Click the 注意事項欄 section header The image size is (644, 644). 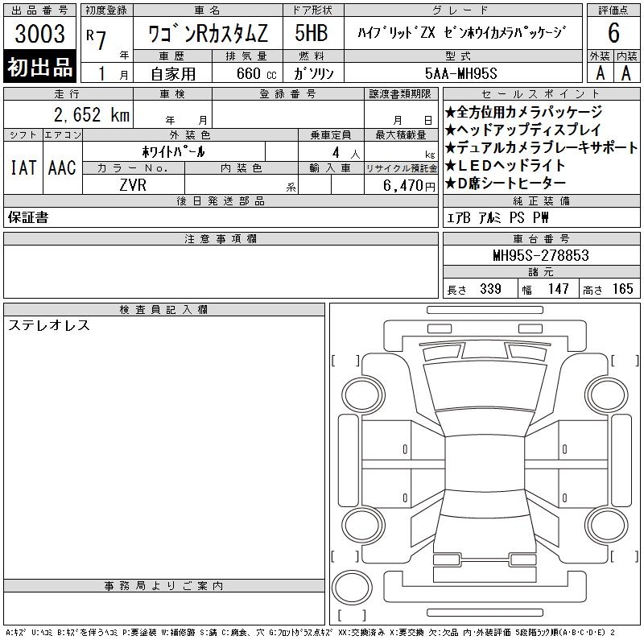coord(221,239)
